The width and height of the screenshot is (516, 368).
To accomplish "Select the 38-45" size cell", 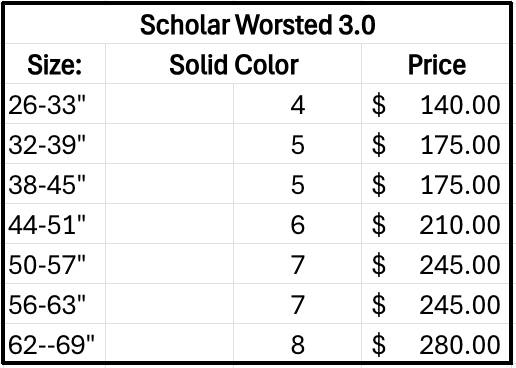I will pos(55,184).
